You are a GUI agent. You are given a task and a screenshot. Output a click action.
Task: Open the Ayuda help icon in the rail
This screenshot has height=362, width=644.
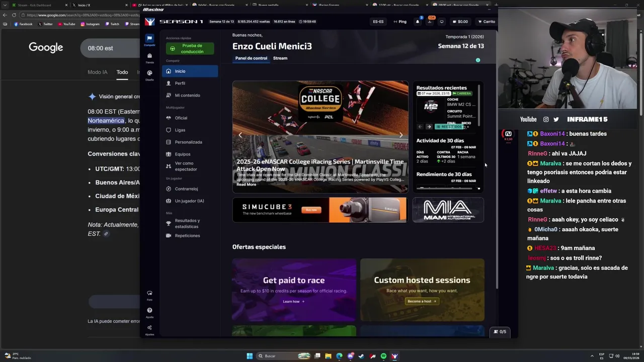[149, 312]
